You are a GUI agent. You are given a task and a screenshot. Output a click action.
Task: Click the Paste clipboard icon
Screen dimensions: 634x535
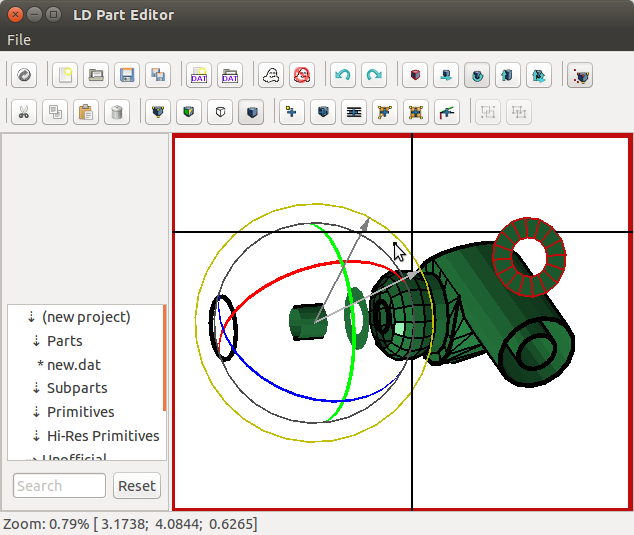point(86,112)
